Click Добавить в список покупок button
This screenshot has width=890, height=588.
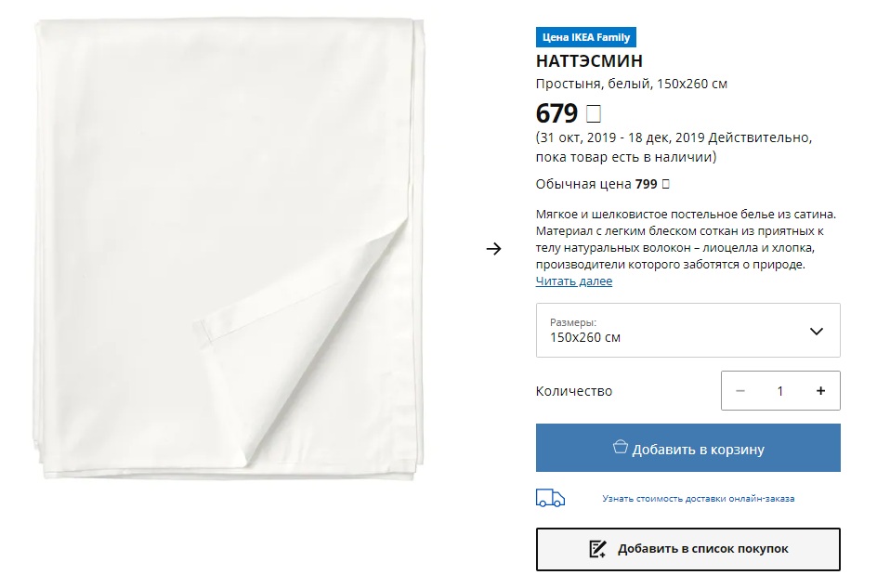tap(687, 549)
